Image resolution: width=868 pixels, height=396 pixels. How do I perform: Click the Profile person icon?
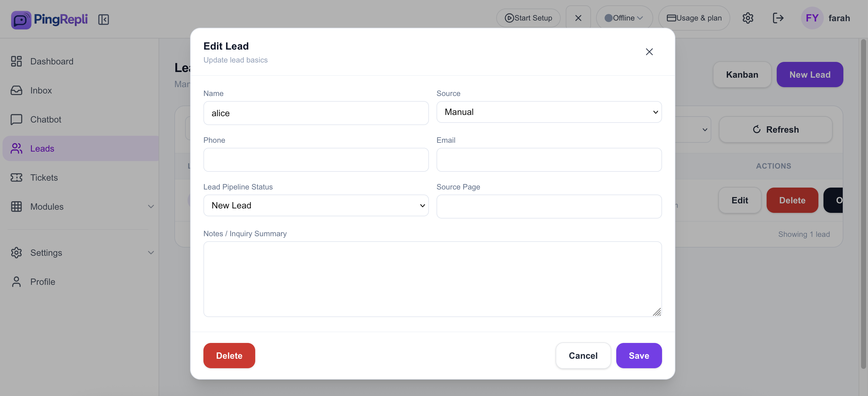[x=16, y=281]
